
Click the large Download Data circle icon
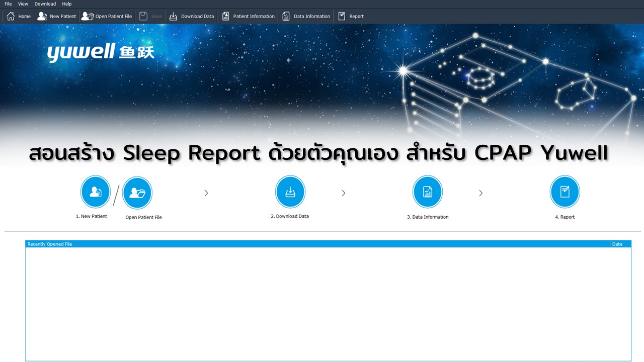(290, 192)
